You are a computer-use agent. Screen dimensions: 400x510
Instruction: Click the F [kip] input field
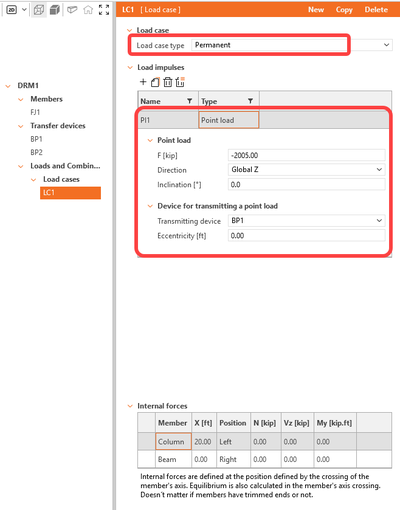[306, 155]
